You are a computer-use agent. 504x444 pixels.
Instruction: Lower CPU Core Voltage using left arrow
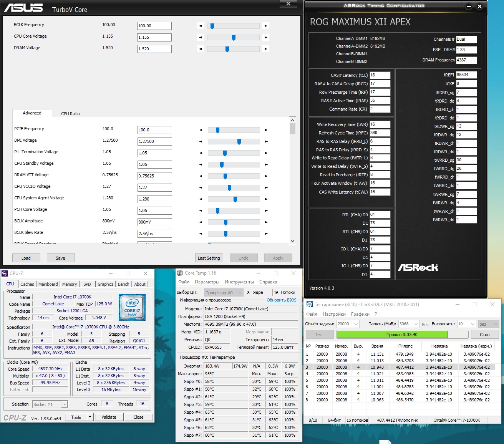point(200,38)
